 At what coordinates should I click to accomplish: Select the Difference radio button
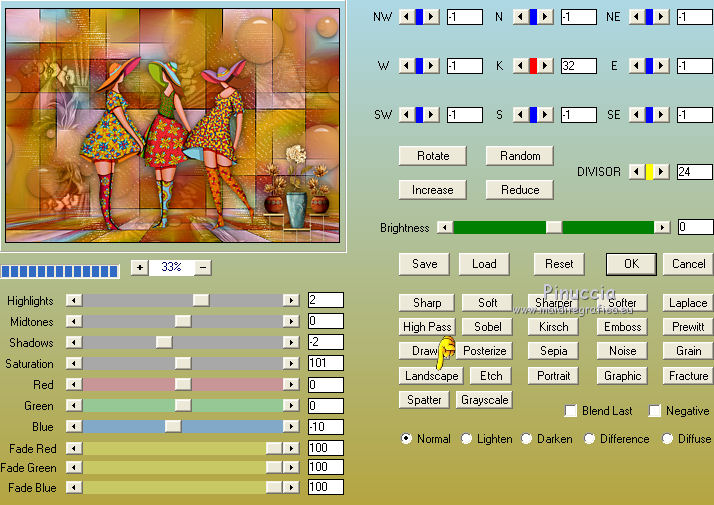pos(589,439)
